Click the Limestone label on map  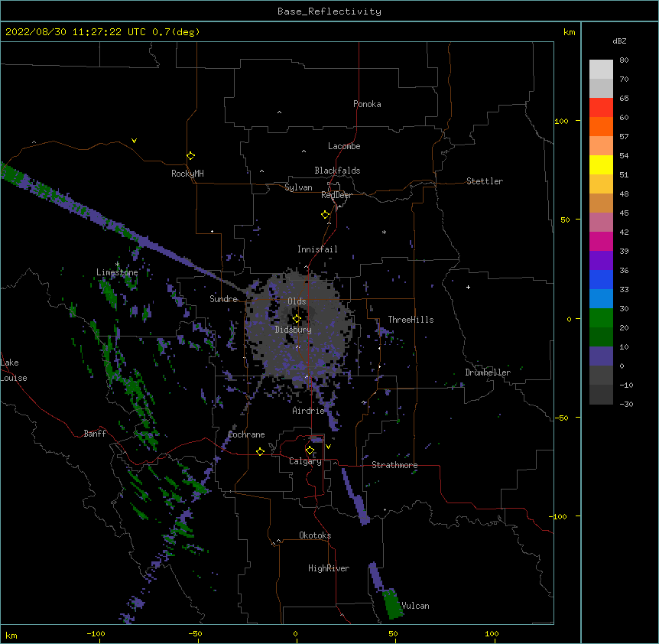tap(117, 272)
